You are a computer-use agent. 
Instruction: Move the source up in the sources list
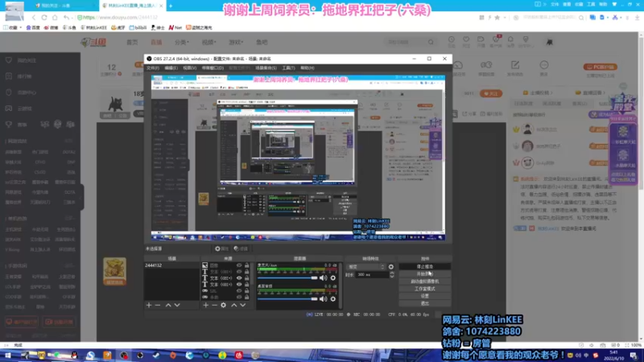[x=233, y=305]
